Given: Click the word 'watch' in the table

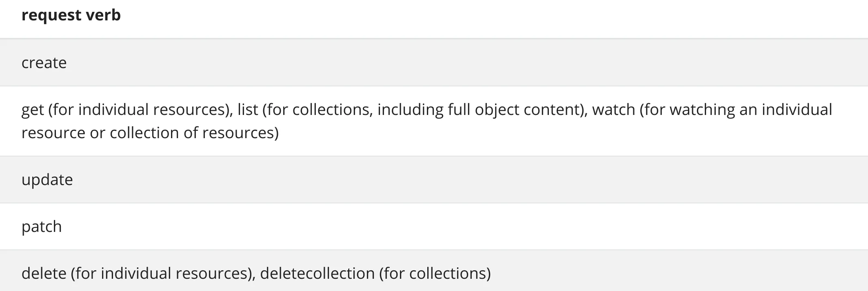Looking at the screenshot, I should 614,110.
